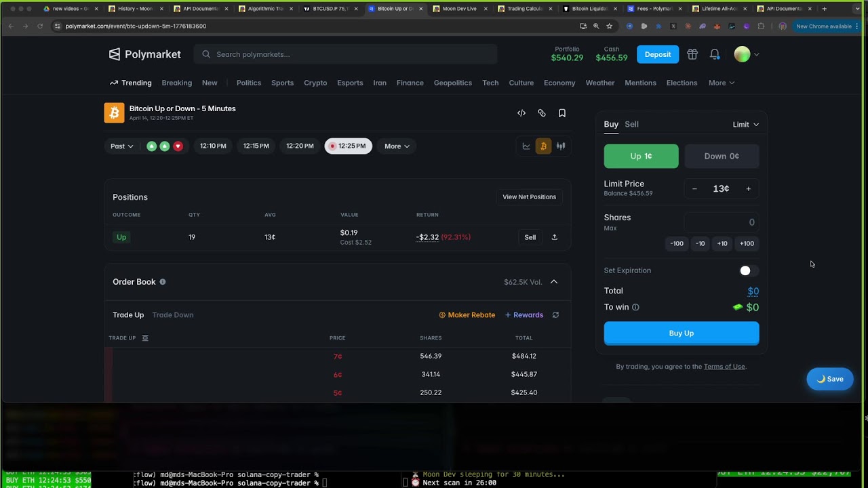Open the Rewards link

524,315
